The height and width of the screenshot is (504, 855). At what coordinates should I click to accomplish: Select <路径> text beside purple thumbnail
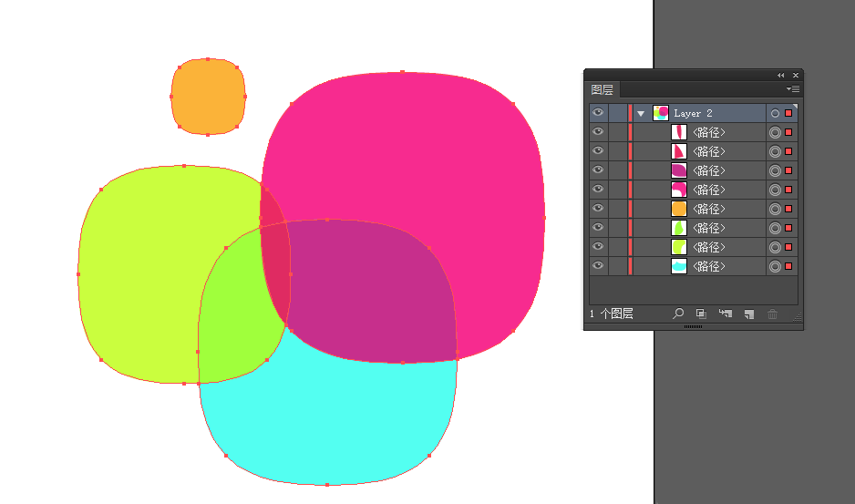point(709,170)
